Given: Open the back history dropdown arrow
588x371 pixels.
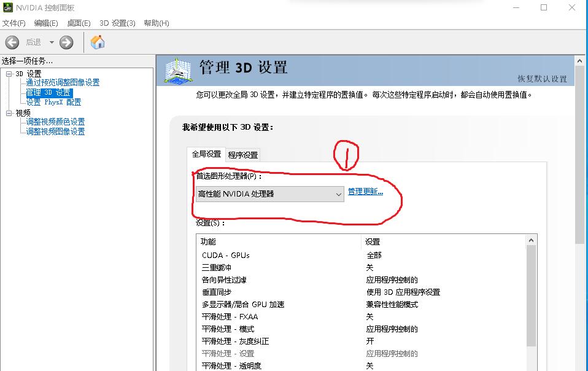Looking at the screenshot, I should (x=52, y=42).
